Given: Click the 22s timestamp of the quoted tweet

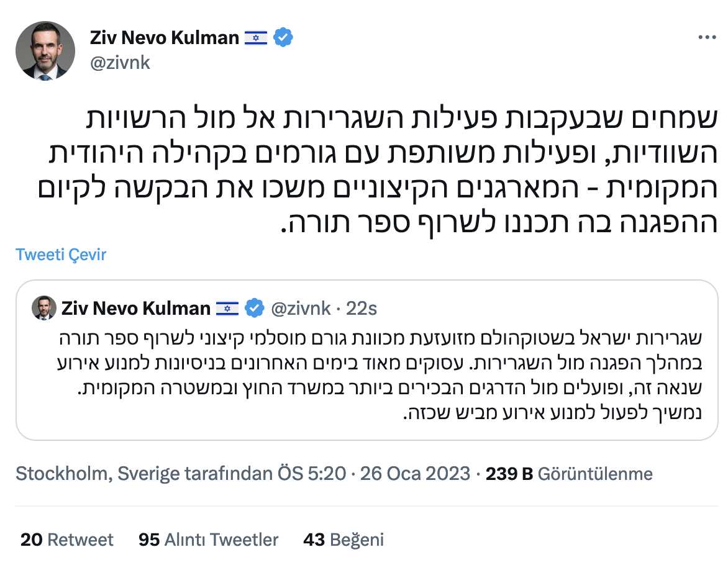Looking at the screenshot, I should 362,308.
